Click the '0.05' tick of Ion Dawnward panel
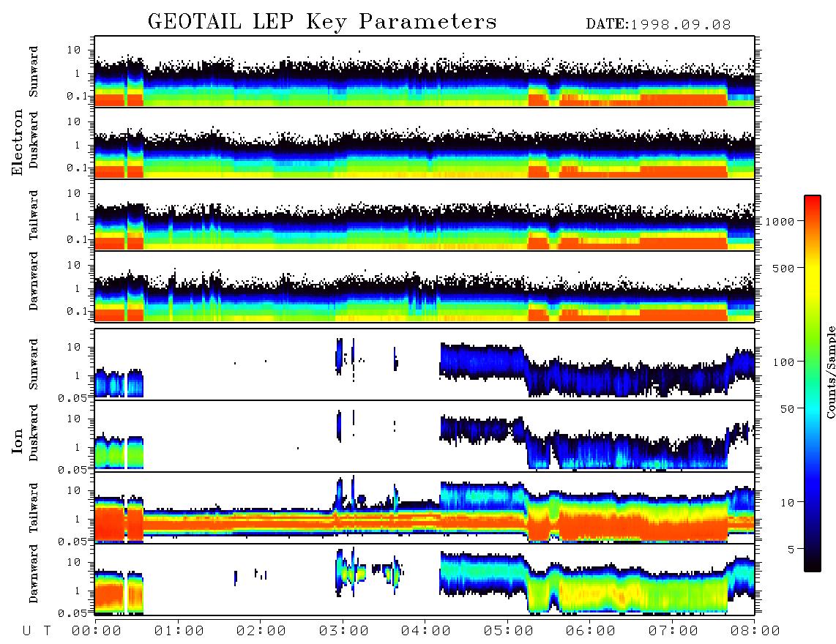Viewport: 836px width, 644px height. click(72, 613)
